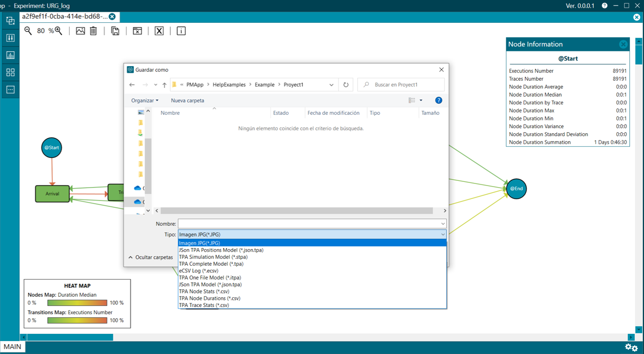Click the picture image icon in toolbar
Screen dimensions: 644x354
click(80, 31)
